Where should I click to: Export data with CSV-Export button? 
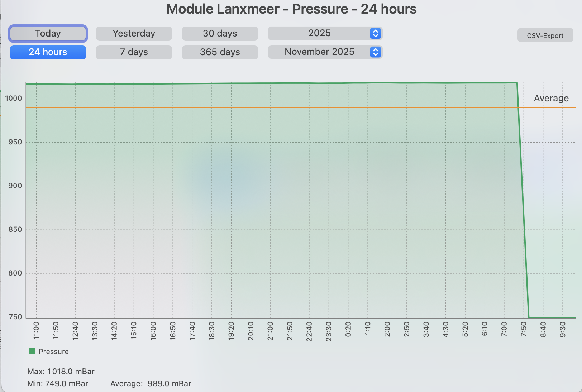click(x=545, y=36)
